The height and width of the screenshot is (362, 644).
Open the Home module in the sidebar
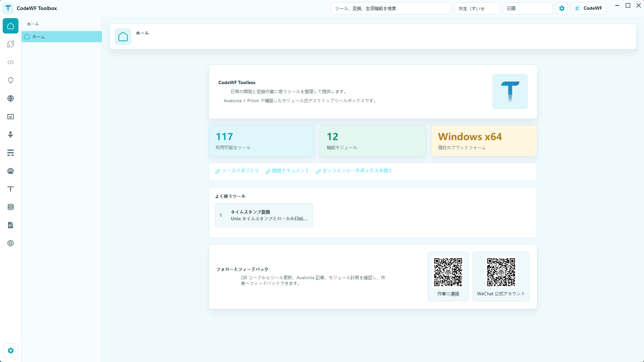pos(10,26)
